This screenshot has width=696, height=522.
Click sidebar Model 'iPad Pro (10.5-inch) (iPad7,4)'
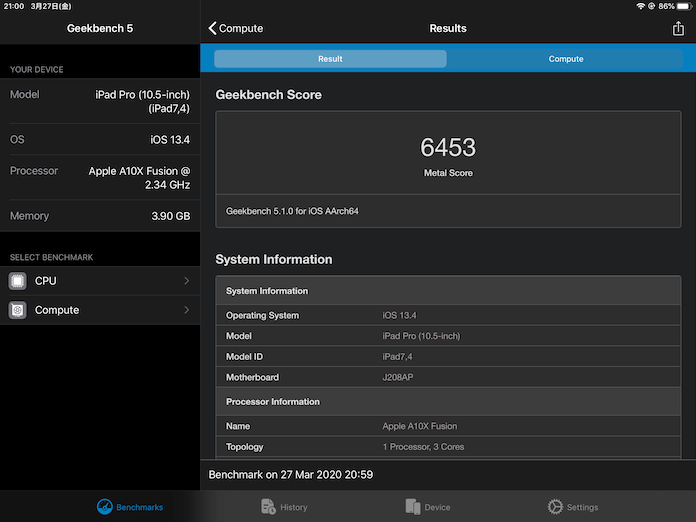142,101
